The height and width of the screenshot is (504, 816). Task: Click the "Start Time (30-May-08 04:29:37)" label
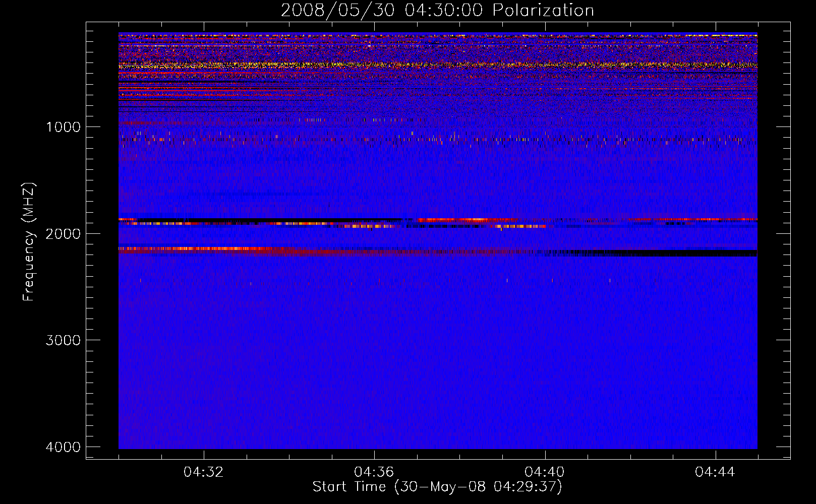point(437,487)
